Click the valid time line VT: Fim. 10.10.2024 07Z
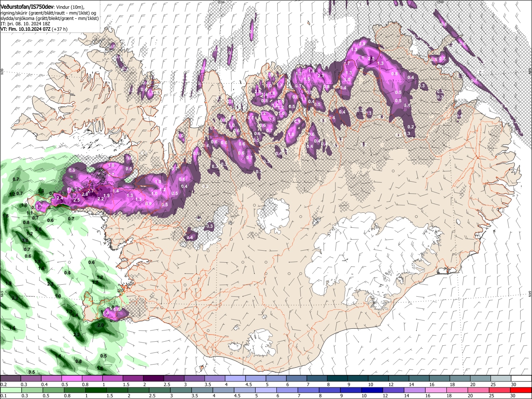 (34, 29)
